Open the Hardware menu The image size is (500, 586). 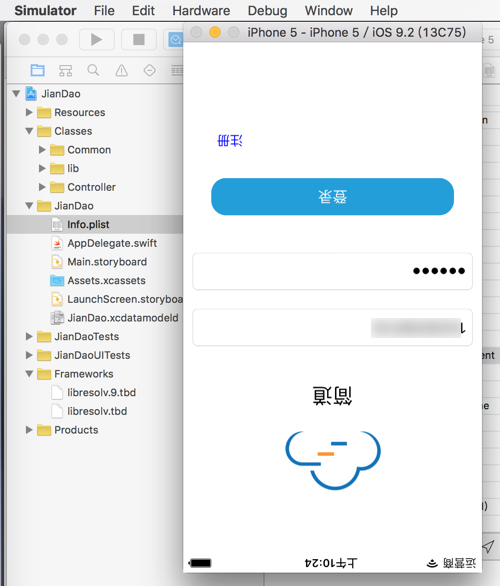click(x=201, y=10)
